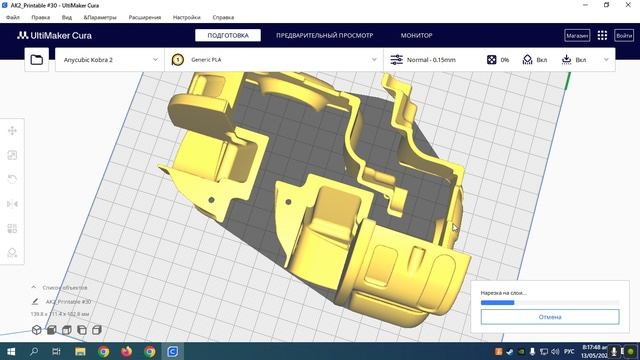The height and width of the screenshot is (360, 640).
Task: Click Cura app icon in taskbar
Action: 173,351
